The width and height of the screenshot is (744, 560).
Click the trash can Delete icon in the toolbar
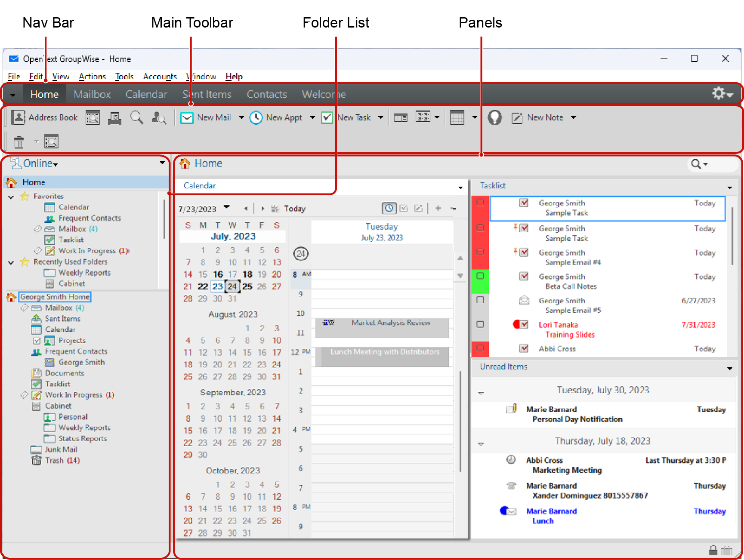click(19, 142)
